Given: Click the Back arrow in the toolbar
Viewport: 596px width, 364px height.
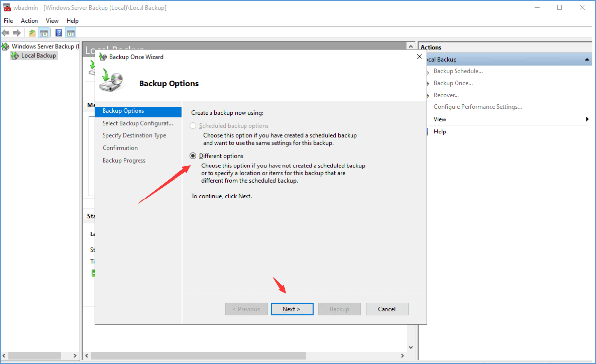Looking at the screenshot, I should pos(5,33).
